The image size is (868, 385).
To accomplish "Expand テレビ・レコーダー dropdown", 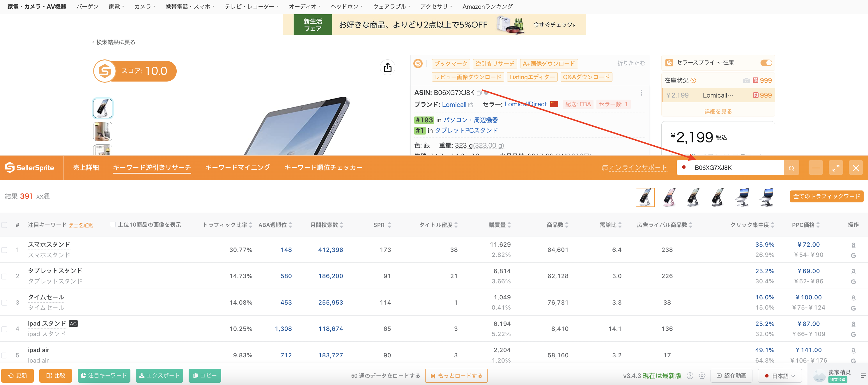I will pos(251,6).
